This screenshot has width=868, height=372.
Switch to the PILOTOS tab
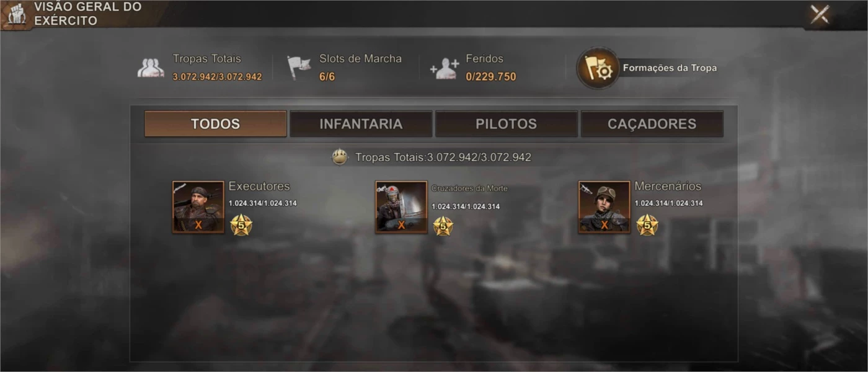507,124
